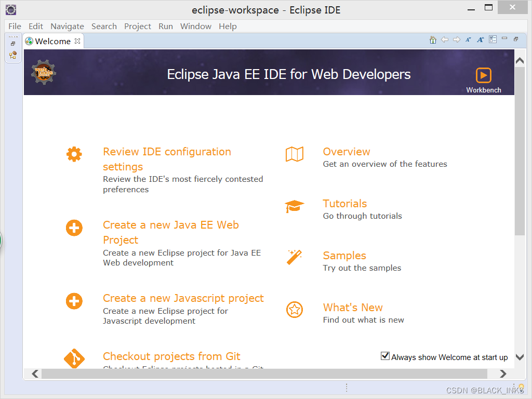Click the Overview map icon
Screen dimensions: 532x399
point(295,154)
